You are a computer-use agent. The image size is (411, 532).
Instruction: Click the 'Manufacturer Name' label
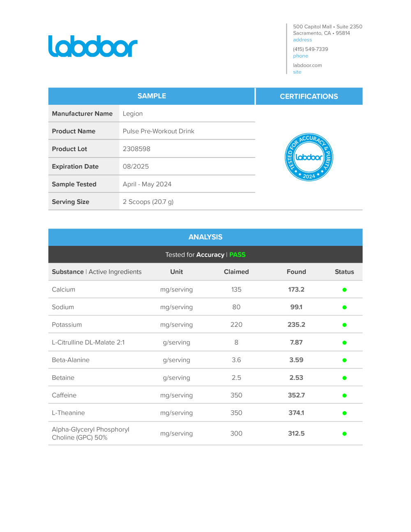[82, 113]
